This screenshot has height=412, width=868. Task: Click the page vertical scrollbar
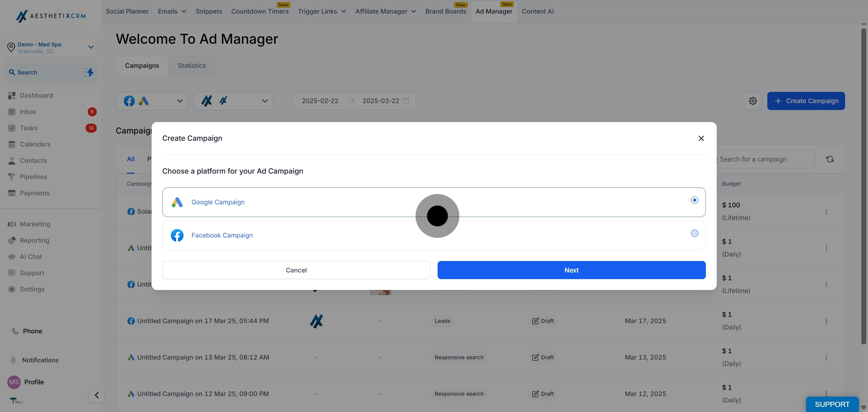coord(863,185)
